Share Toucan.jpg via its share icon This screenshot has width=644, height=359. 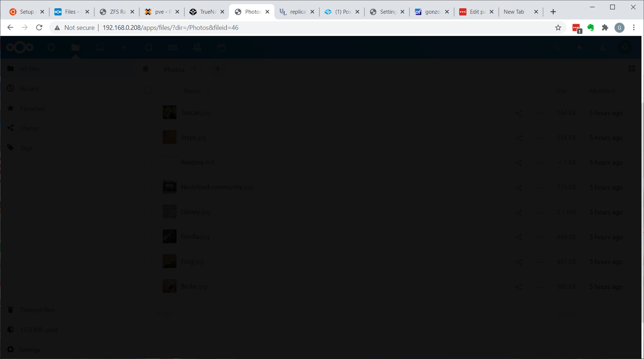pyautogui.click(x=519, y=113)
